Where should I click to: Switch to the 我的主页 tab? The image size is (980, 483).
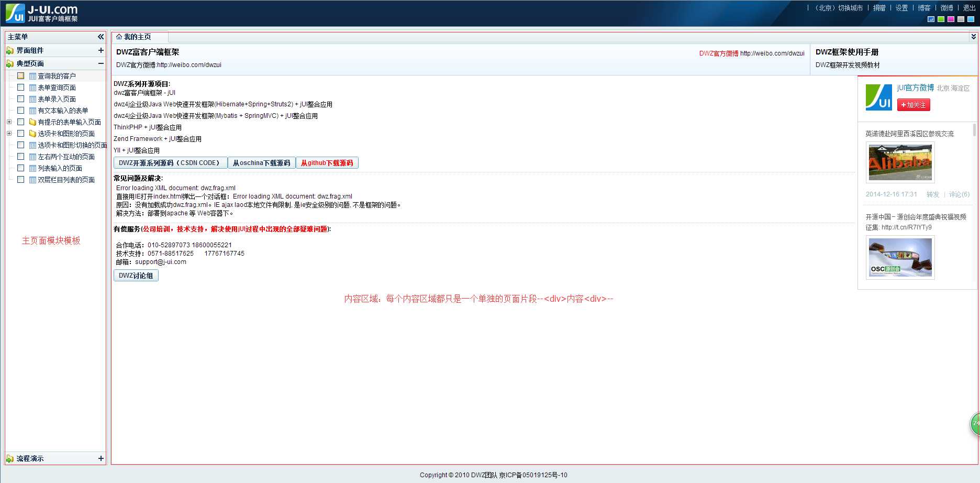[139, 37]
